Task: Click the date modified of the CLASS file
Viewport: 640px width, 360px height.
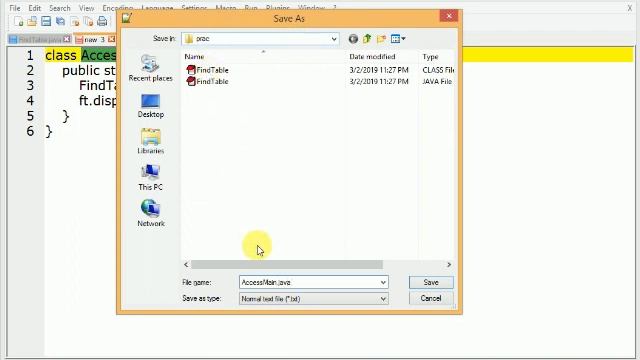Action: pyautogui.click(x=379, y=70)
